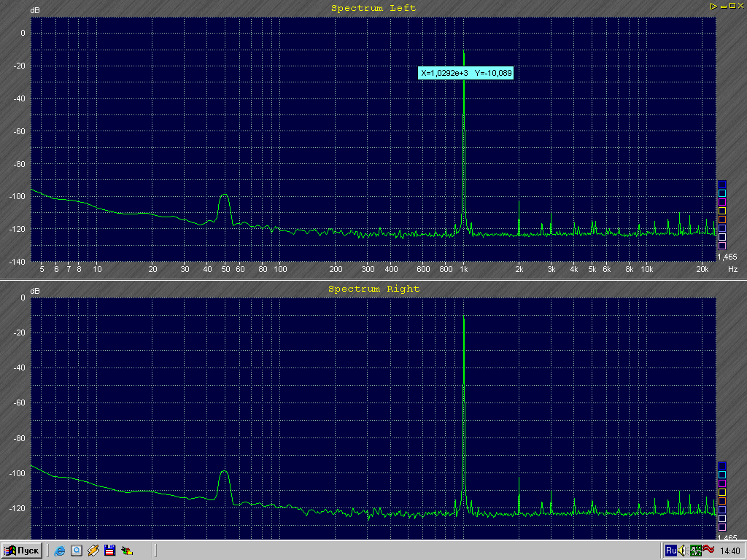Click the Spectrum Right panel title
The height and width of the screenshot is (560, 747).
(x=373, y=289)
